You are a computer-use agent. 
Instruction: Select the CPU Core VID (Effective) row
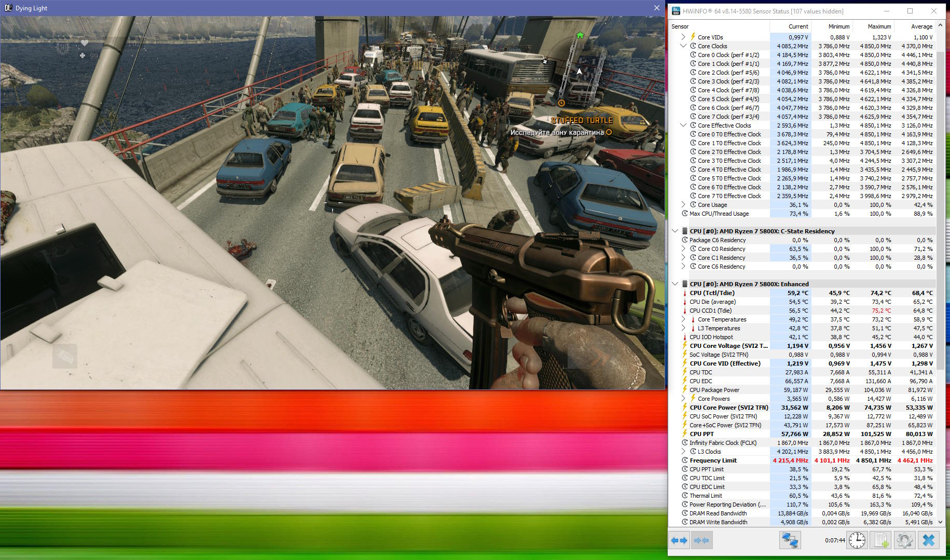[x=802, y=363]
